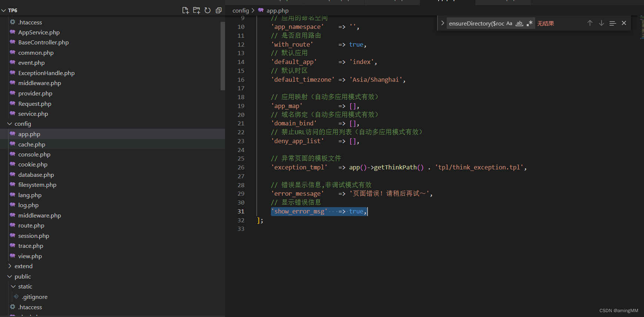The height and width of the screenshot is (317, 644).
Task: Click the 'exception_tmpl' key text
Action: pyautogui.click(x=299, y=167)
